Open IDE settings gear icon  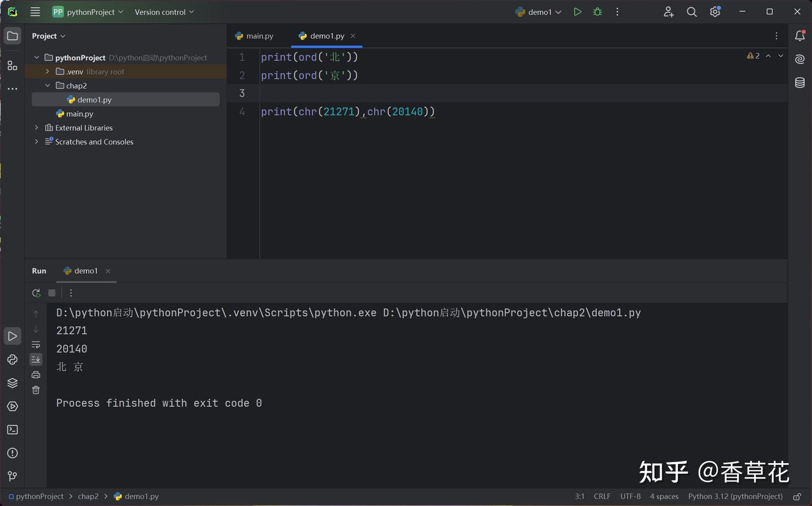tap(715, 12)
